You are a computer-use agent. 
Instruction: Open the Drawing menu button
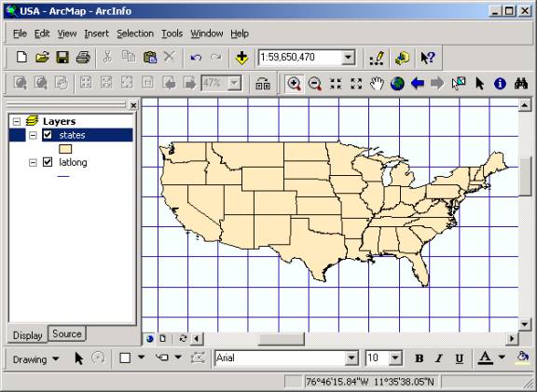pos(35,359)
